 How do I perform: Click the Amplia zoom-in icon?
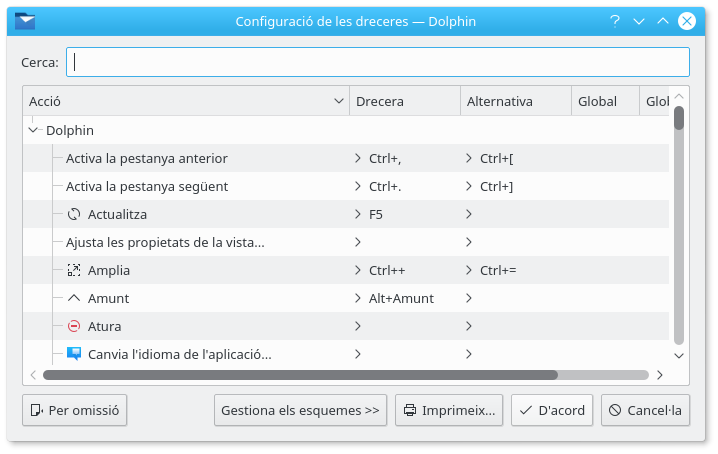point(74,270)
